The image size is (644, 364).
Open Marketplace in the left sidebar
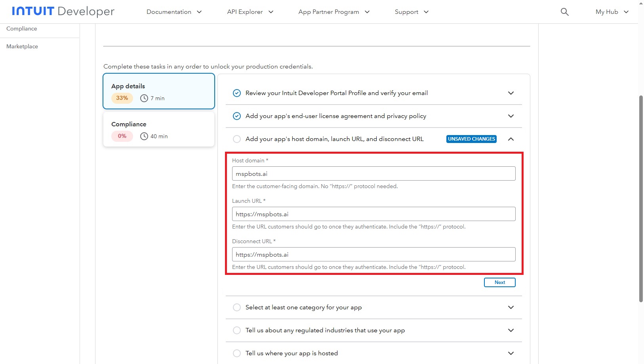(x=22, y=46)
